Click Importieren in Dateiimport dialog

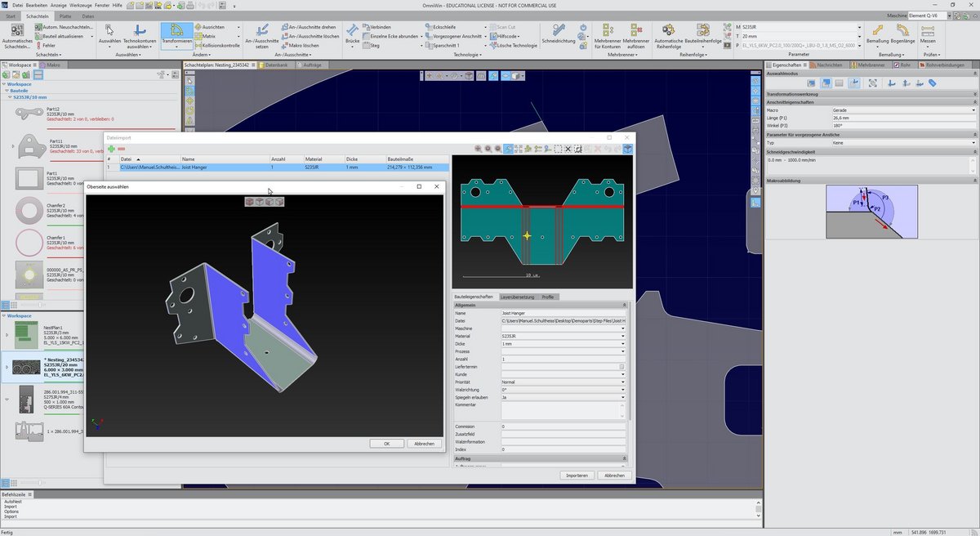pos(577,476)
